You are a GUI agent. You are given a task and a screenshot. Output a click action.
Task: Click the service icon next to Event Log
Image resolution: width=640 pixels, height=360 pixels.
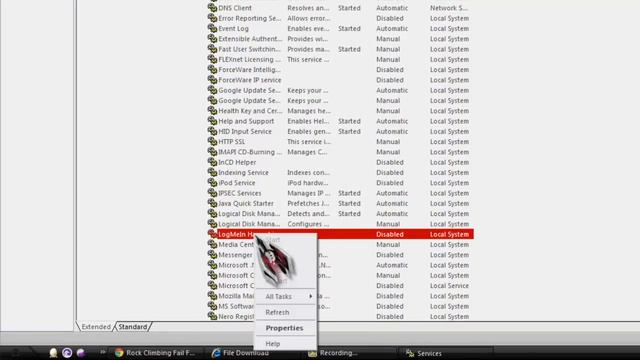click(x=212, y=28)
